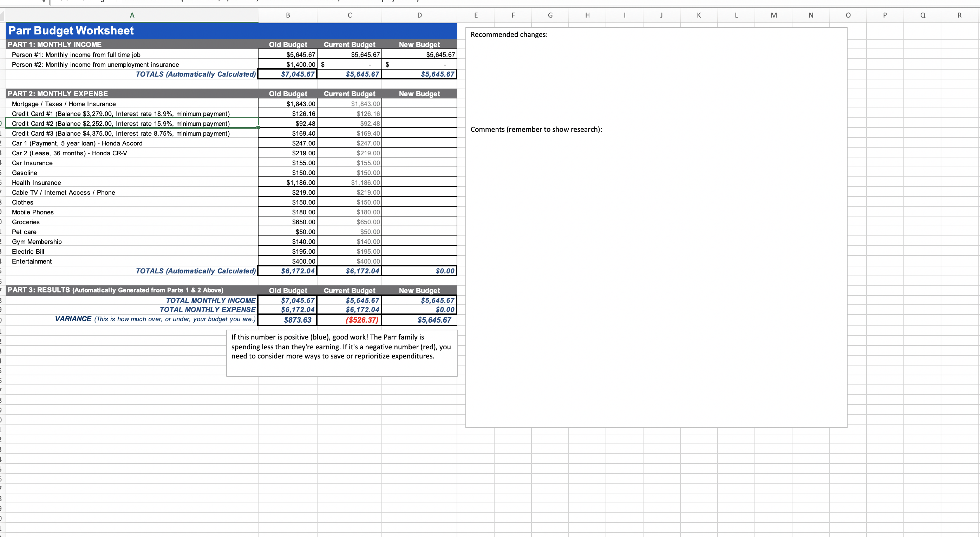
Task: Select the Current Budget Entertainment $400.00 cell
Action: point(349,261)
